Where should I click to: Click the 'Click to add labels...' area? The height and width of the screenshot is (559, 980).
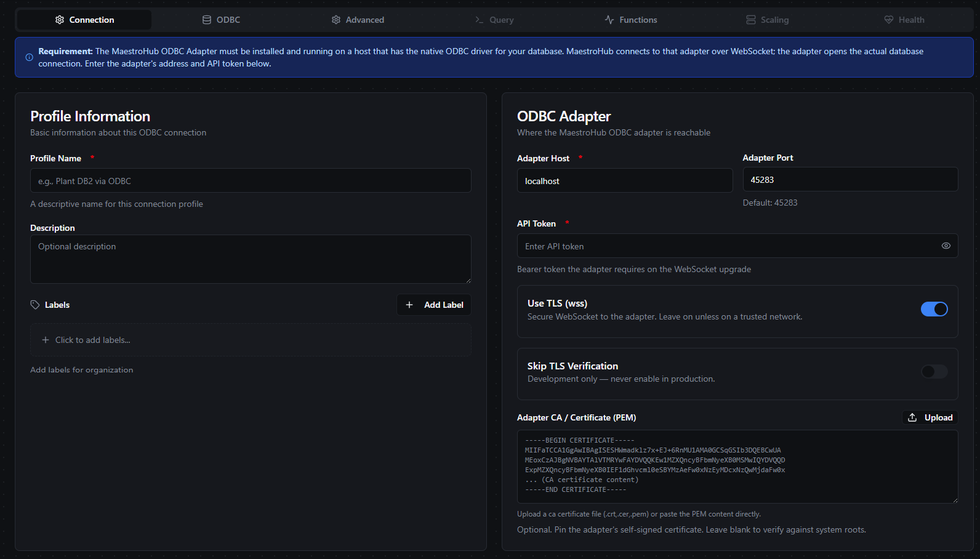(x=251, y=340)
